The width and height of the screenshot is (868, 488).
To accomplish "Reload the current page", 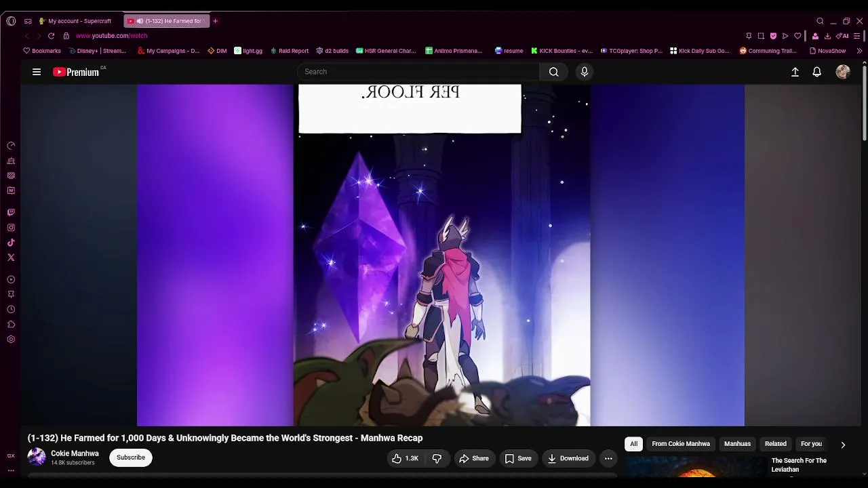I will coord(51,36).
